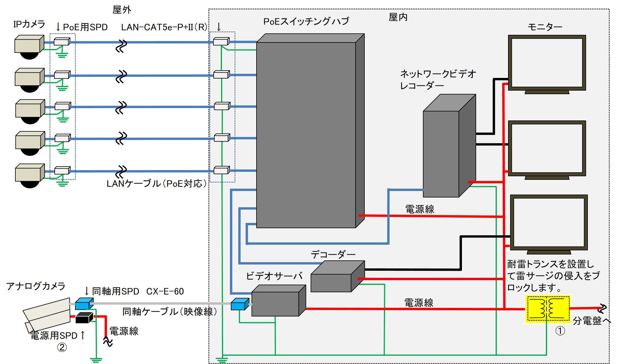Click the first outdoor PoE SPD box
Viewport: 618px width, 364px height.
pyautogui.click(x=62, y=42)
